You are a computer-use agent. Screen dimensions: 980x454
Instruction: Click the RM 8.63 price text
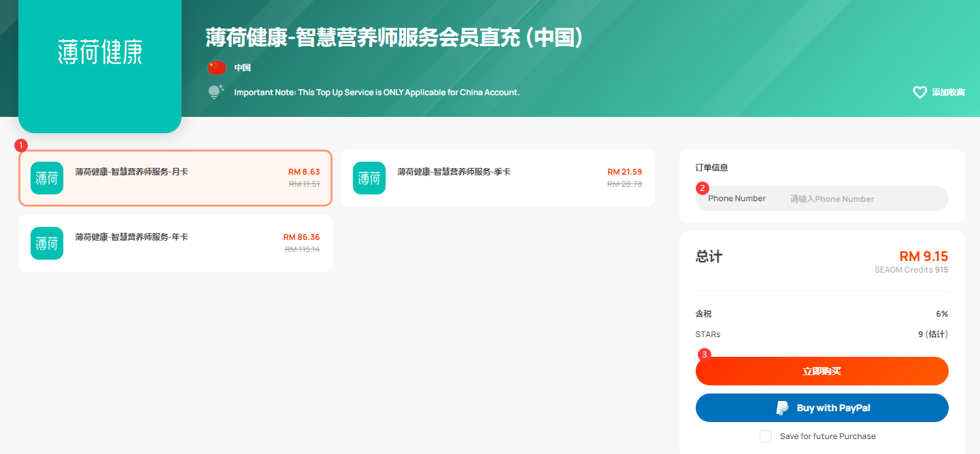pos(304,172)
